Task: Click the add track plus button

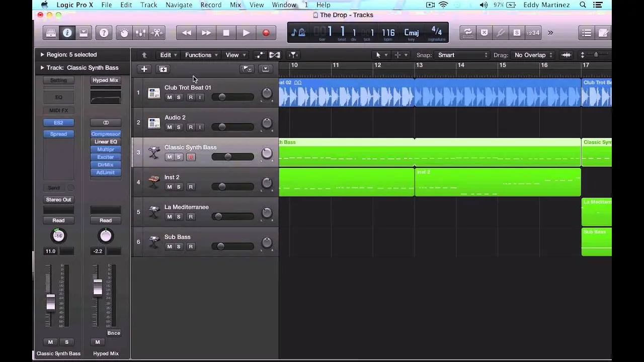Action: [x=144, y=69]
